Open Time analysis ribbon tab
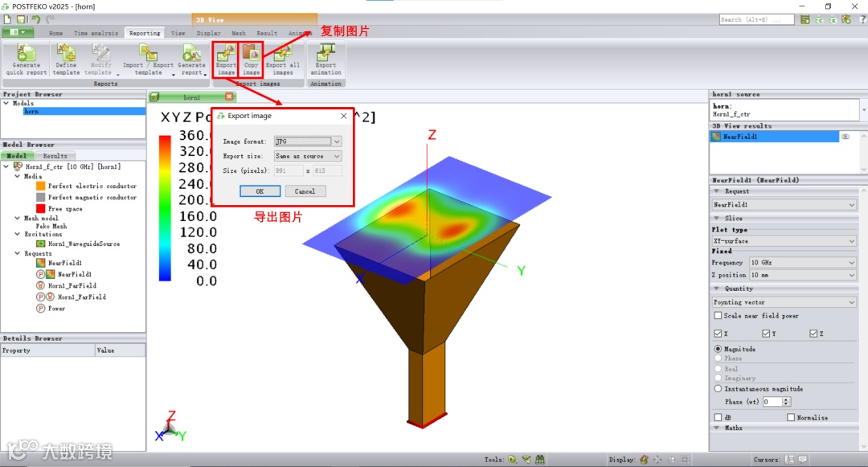Viewport: 868px width, 467px height. (96, 33)
